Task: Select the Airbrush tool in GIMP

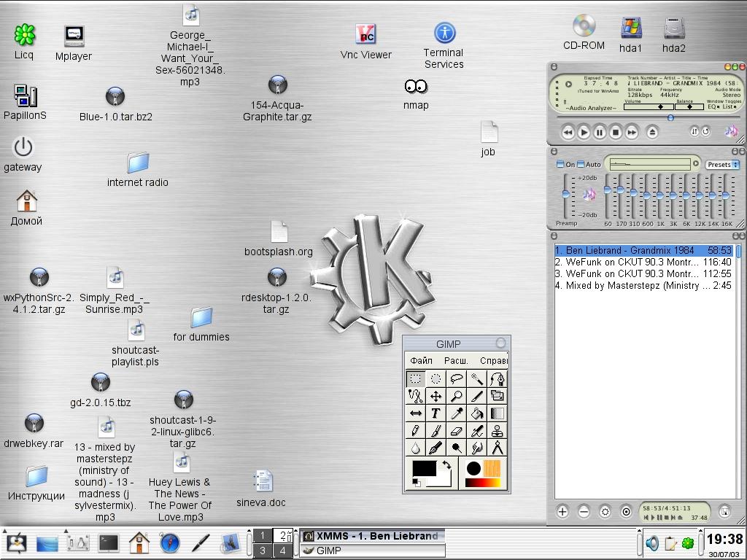Action: pyautogui.click(x=477, y=430)
